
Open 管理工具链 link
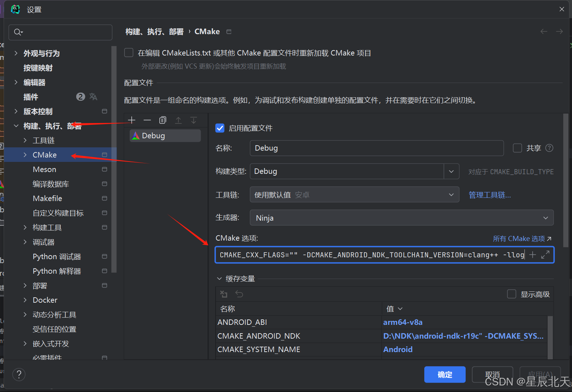(490, 195)
